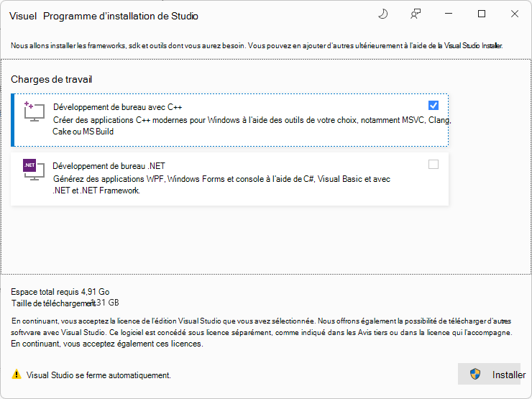Viewport: 532px width, 399px height.
Task: Click the C++ workload description mentioning MSVC, Clang
Action: coord(252,126)
